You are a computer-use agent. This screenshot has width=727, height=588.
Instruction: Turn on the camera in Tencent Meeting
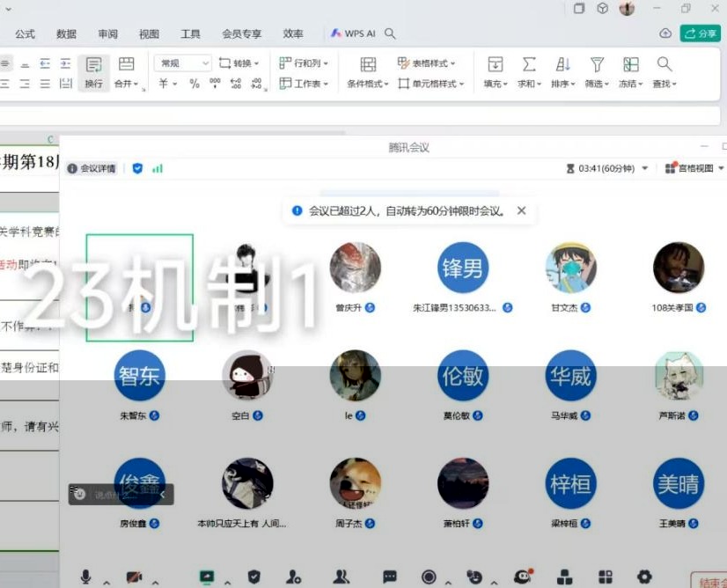point(134,577)
